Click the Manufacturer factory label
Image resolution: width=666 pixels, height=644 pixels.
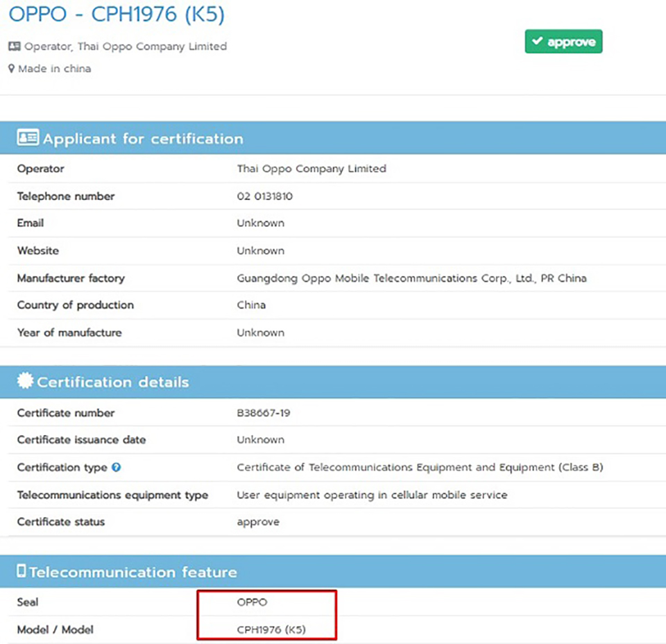coord(71,278)
